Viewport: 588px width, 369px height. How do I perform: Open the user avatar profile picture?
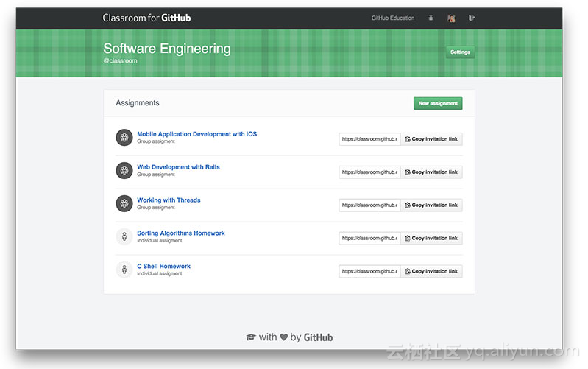(x=451, y=18)
